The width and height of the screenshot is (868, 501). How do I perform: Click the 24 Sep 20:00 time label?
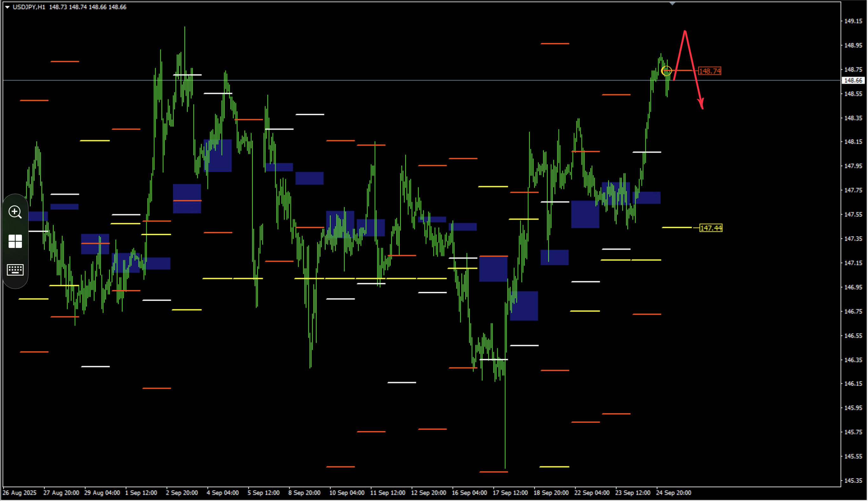[x=674, y=493]
